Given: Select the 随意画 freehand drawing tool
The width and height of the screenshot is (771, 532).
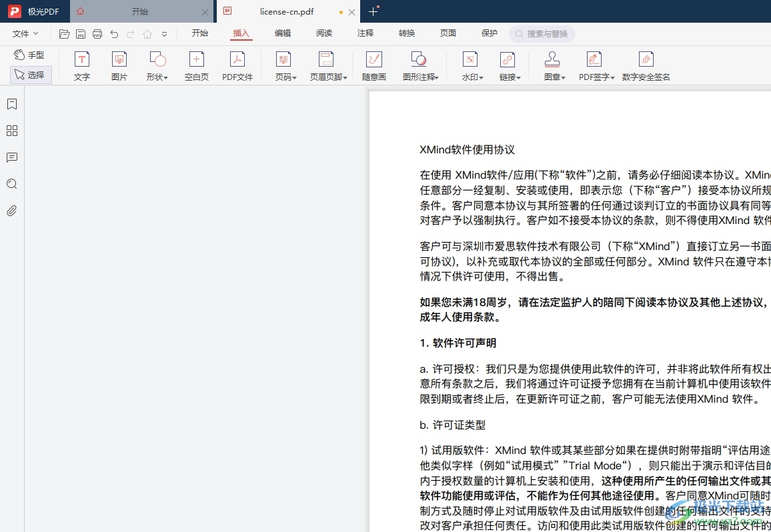Looking at the screenshot, I should pos(374,66).
